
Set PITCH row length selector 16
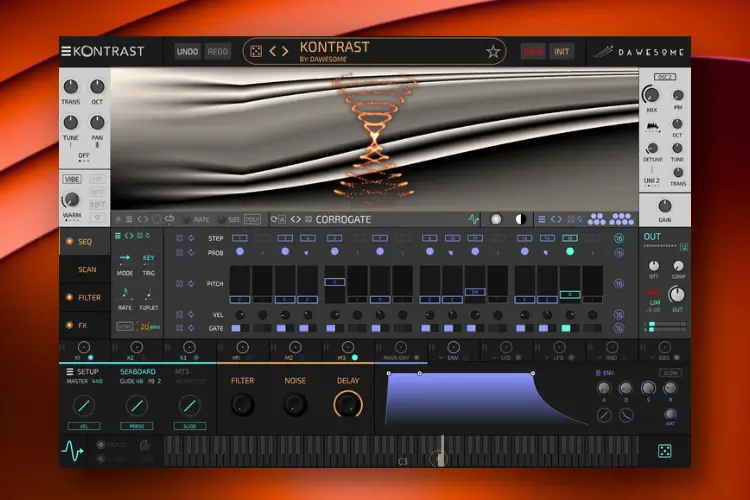point(618,284)
